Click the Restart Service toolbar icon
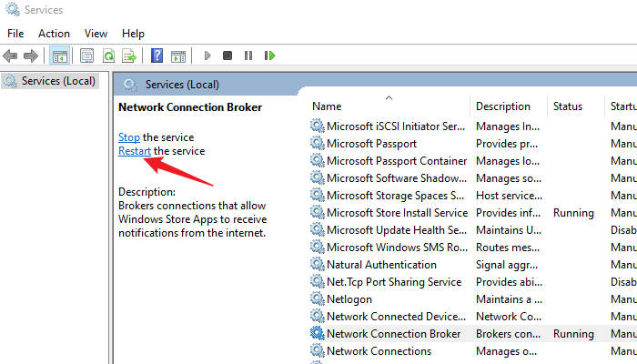The width and height of the screenshot is (637, 364). click(269, 56)
